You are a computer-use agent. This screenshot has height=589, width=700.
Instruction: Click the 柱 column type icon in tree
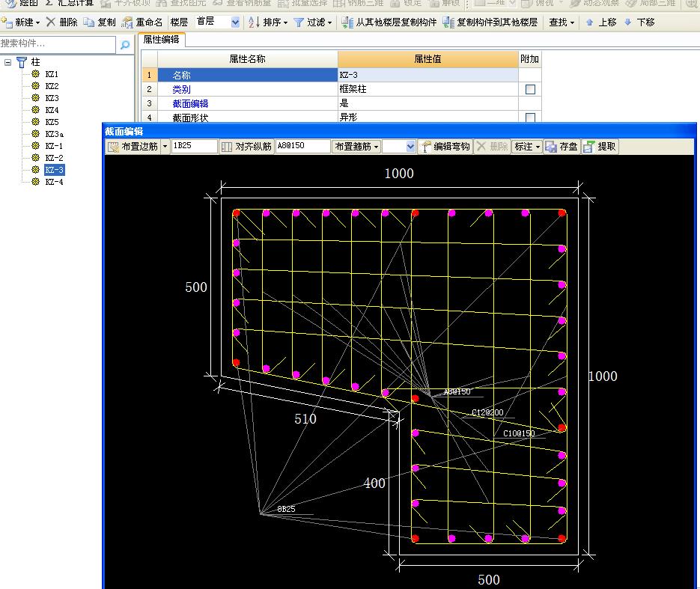click(x=22, y=61)
